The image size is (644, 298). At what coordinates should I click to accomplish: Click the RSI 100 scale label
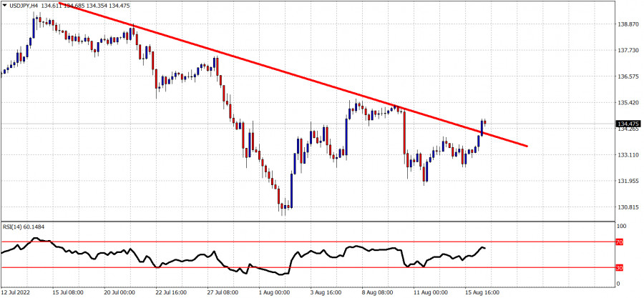click(621, 227)
